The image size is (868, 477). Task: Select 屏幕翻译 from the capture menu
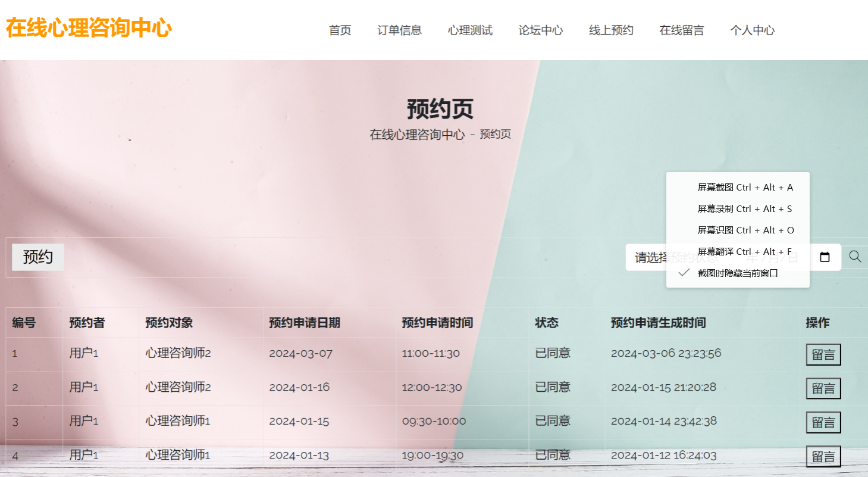745,251
